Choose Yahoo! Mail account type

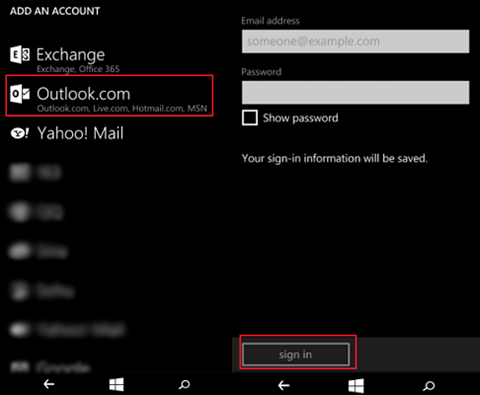[67, 133]
